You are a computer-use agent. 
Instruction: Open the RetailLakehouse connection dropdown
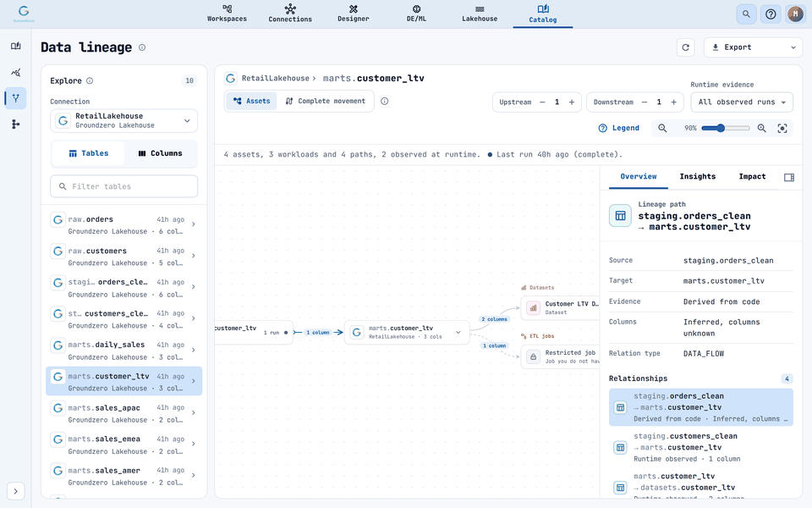[123, 121]
